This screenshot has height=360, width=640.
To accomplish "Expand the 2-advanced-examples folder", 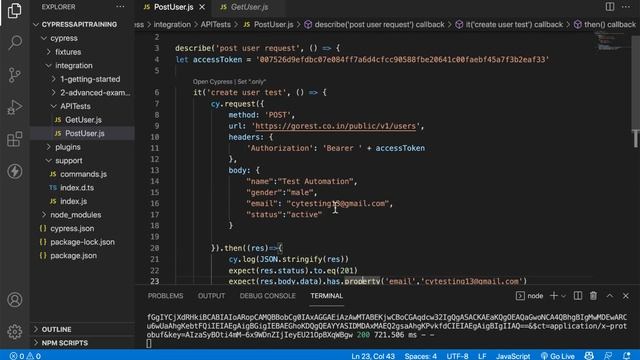I will [x=95, y=93].
